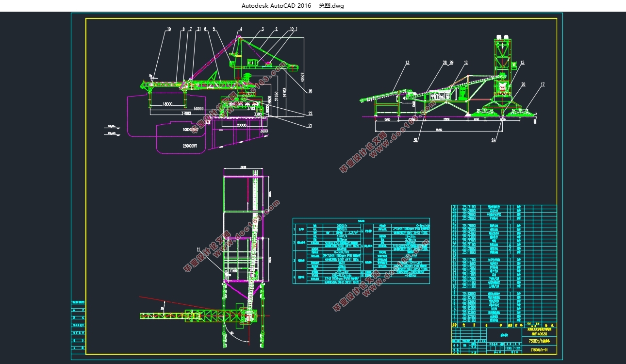Click the vertical 21050 dimension text

[277, 96]
